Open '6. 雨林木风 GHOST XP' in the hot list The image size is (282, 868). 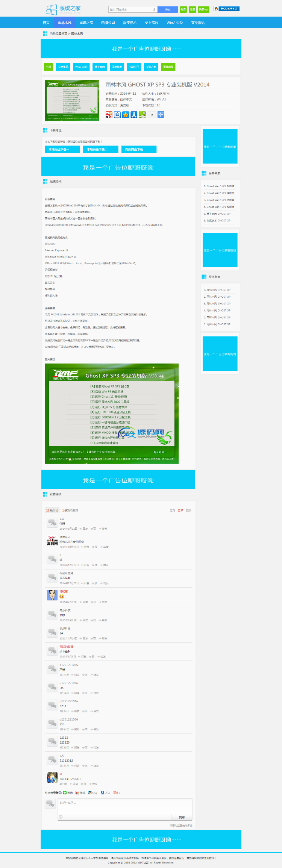coord(217,324)
